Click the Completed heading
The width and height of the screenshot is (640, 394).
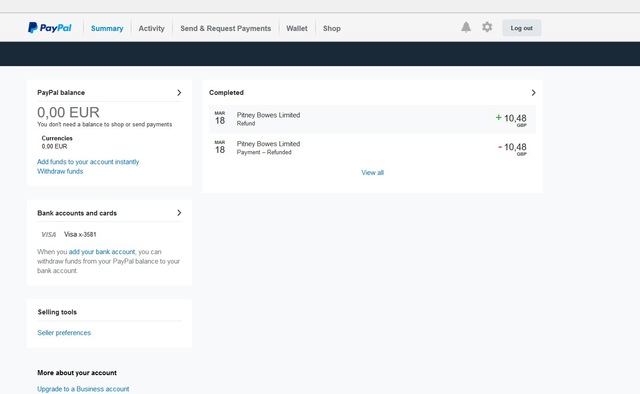[227, 93]
